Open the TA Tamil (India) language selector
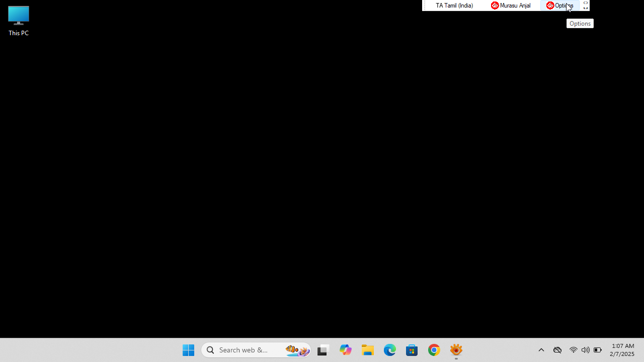Image resolution: width=644 pixels, height=362 pixels. coord(454,6)
